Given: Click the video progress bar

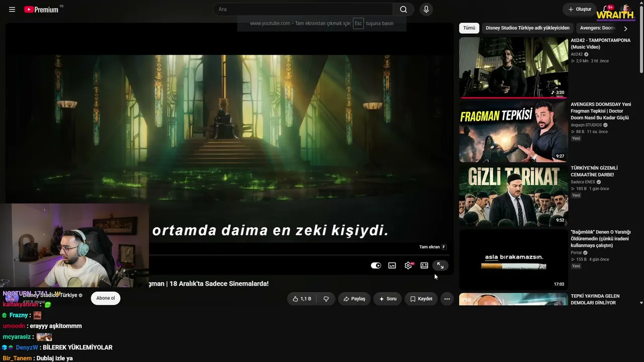Looking at the screenshot, I should pyautogui.click(x=298, y=255).
